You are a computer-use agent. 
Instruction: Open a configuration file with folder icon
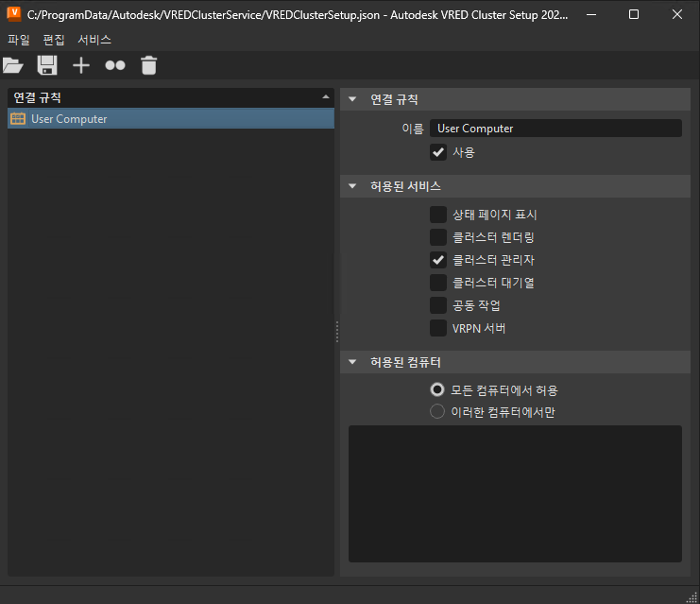[13, 65]
